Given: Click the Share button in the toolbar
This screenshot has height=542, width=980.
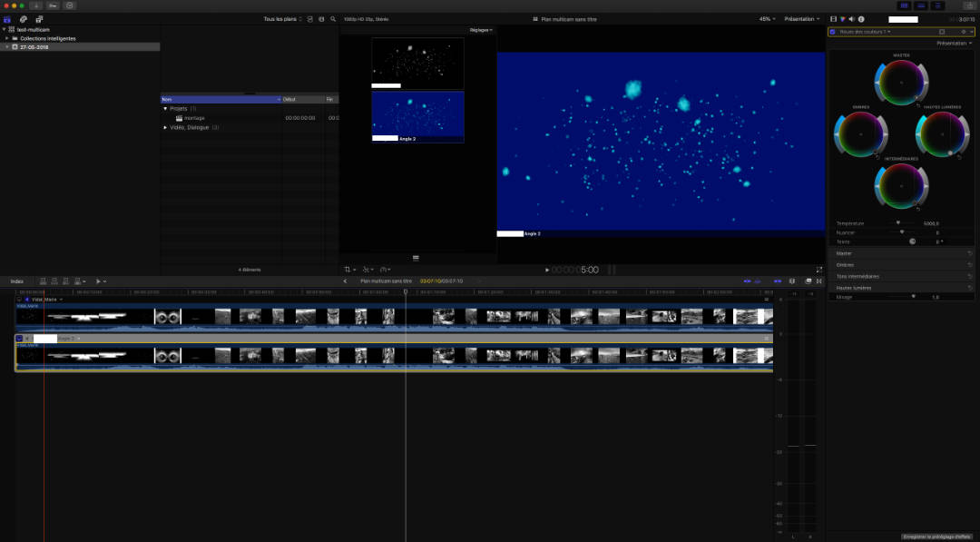Looking at the screenshot, I should [x=968, y=5].
